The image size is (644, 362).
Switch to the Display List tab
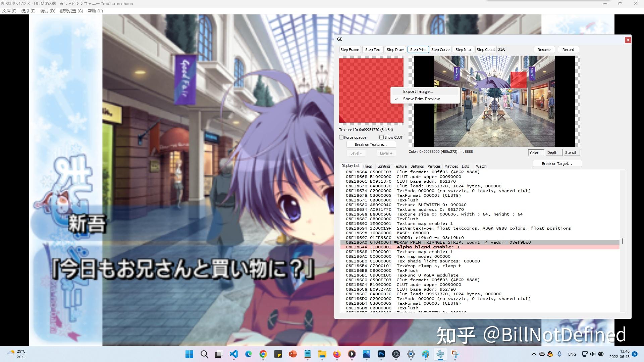point(350,166)
